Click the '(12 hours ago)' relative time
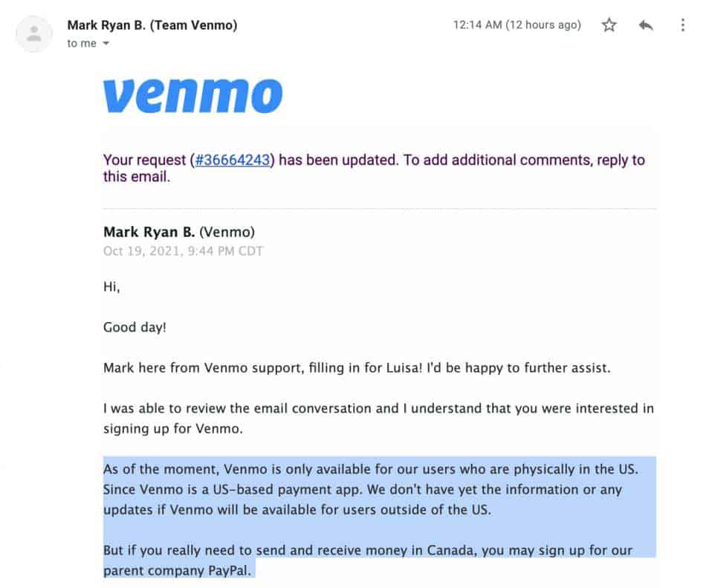 [x=543, y=25]
